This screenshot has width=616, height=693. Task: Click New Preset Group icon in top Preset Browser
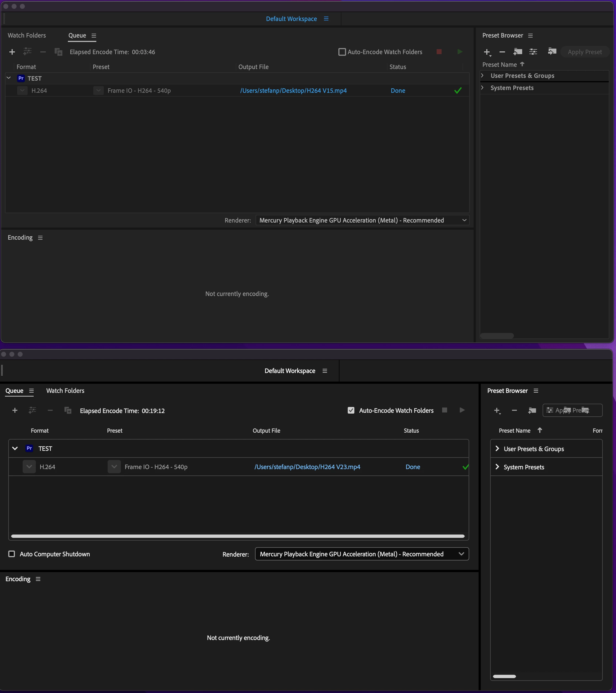click(x=517, y=52)
